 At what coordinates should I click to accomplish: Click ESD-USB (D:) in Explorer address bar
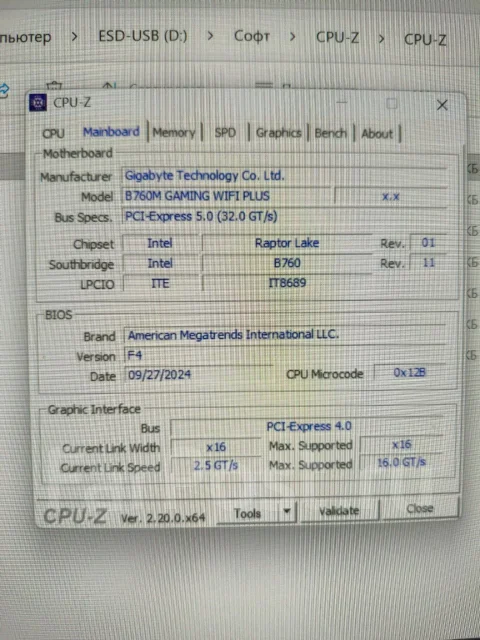(x=143, y=36)
